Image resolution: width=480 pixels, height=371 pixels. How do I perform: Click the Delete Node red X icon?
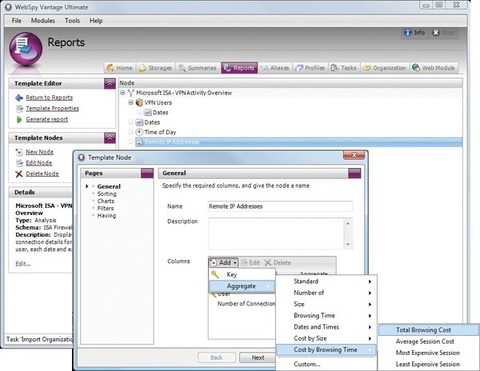coord(19,174)
